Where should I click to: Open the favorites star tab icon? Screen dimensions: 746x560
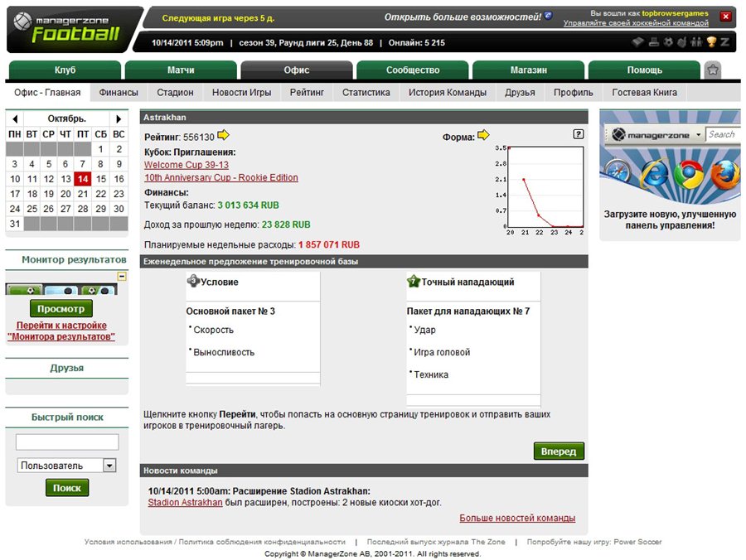click(x=712, y=70)
